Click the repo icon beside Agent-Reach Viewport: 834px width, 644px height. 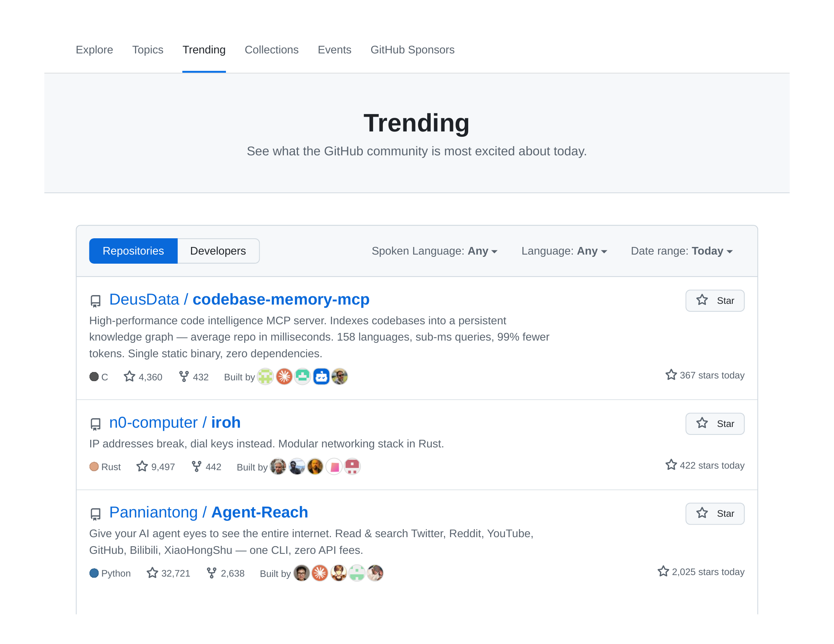click(96, 514)
